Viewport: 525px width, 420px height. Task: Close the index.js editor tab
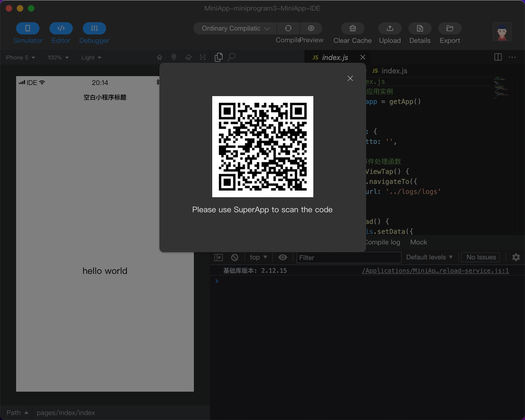(x=363, y=57)
